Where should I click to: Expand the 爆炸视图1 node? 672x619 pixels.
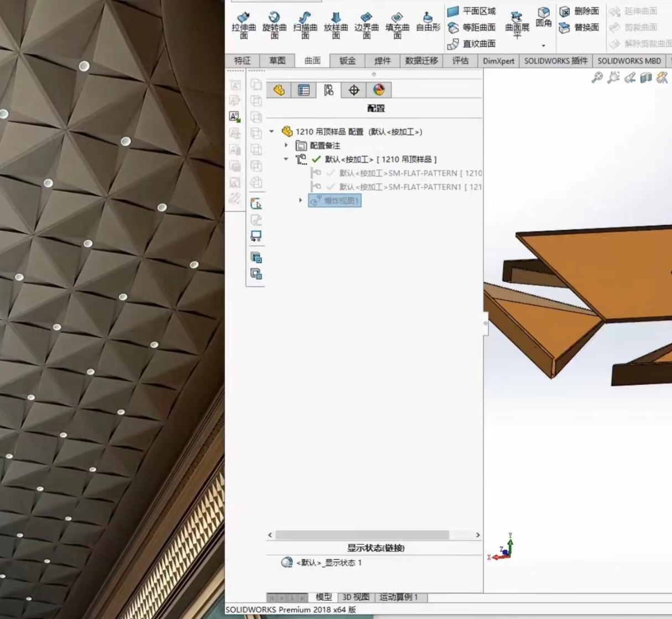[300, 200]
